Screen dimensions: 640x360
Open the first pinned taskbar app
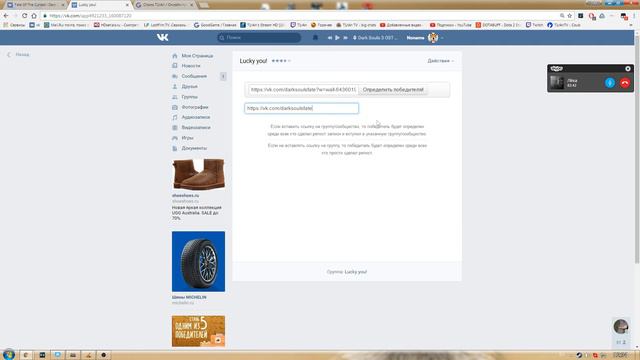tap(26, 355)
